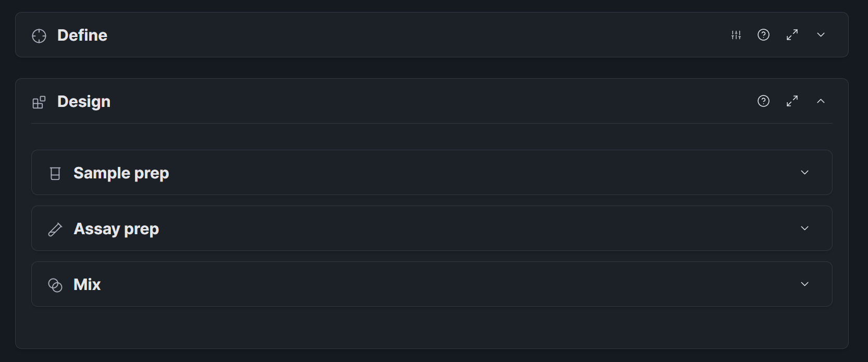The height and width of the screenshot is (362, 868).
Task: Select the Mix row label
Action: (x=87, y=284)
